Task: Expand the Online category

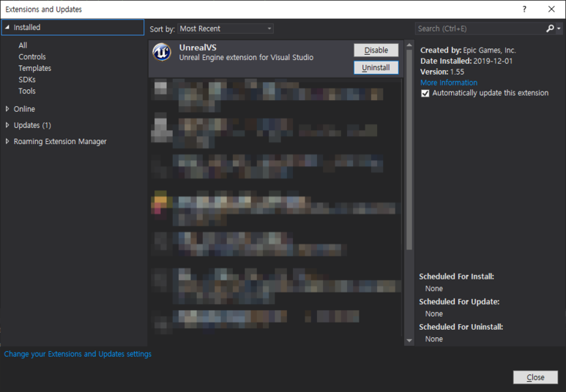Action: (x=7, y=108)
